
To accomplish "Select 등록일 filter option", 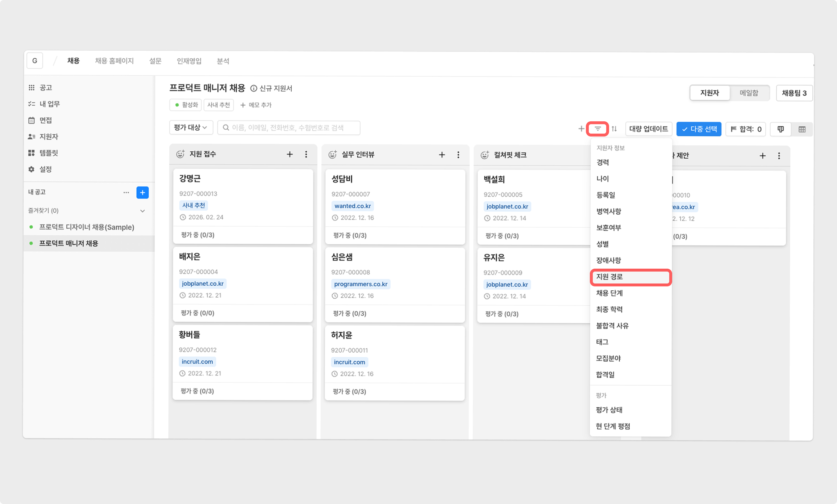I will [630, 195].
